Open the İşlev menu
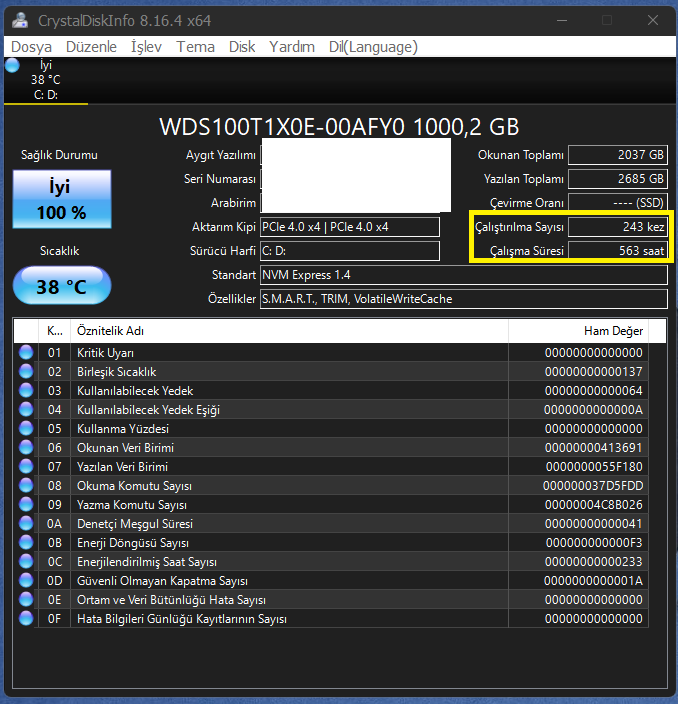Viewport: 678px width, 704px height. 146,47
